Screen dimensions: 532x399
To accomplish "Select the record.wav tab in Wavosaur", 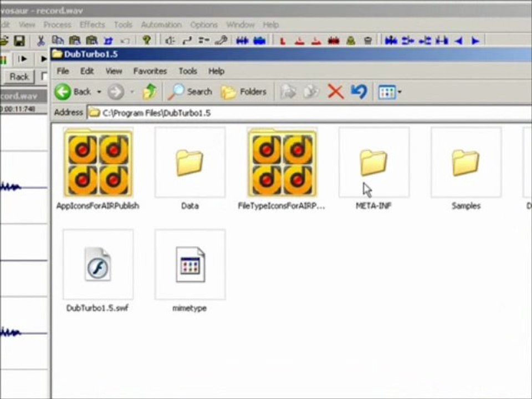I will click(23, 96).
